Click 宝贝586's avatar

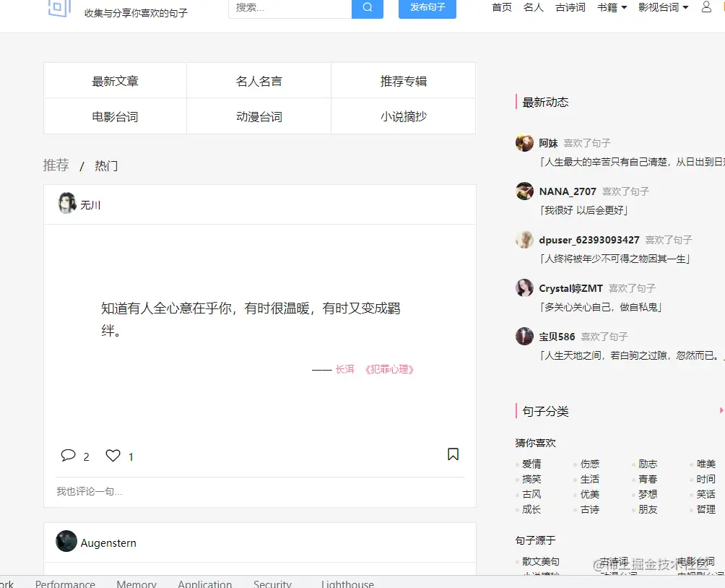(524, 337)
